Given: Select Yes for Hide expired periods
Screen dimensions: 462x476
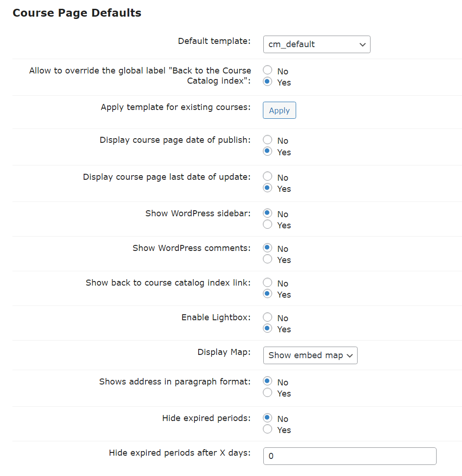Looking at the screenshot, I should click(x=267, y=429).
